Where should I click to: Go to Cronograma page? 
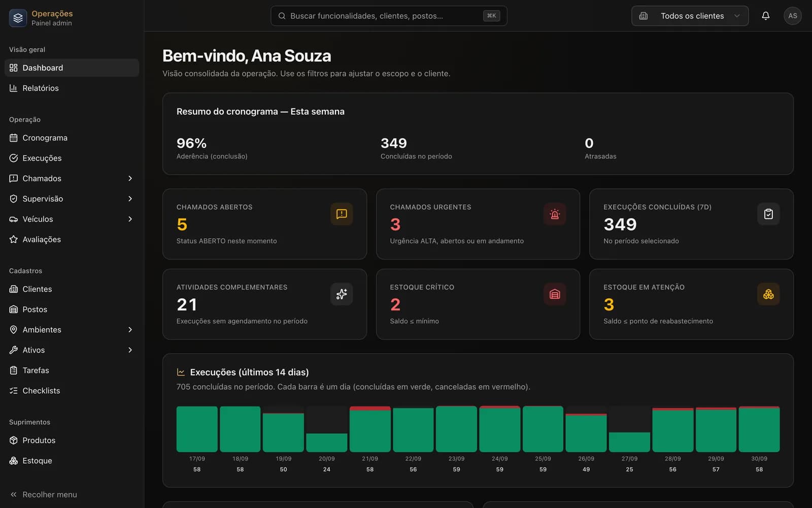[x=72, y=138]
